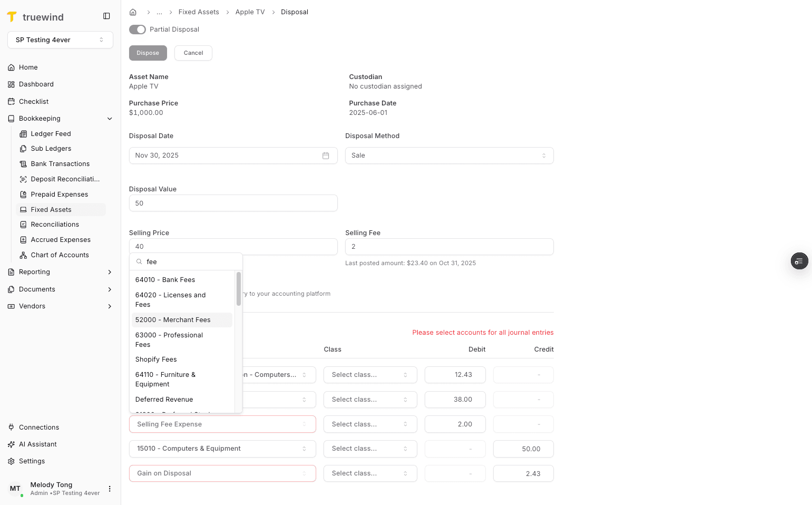Select Bank Transactions in the sidebar
Screen dimensions: 812x505
[60, 163]
